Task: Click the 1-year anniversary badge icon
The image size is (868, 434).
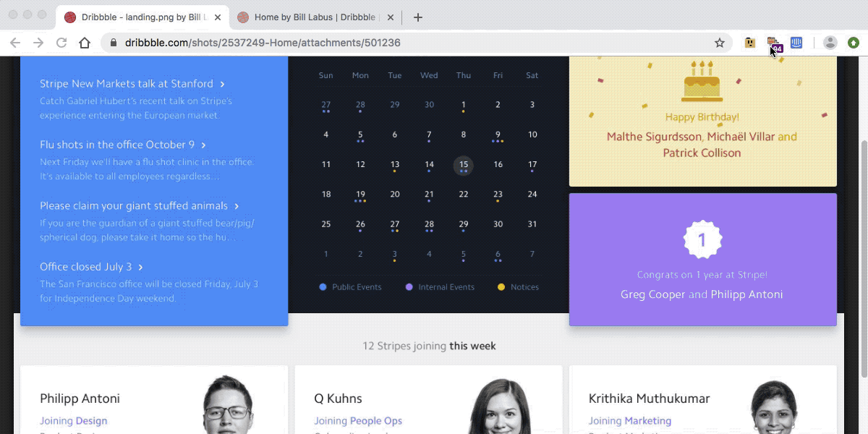Action: pyautogui.click(x=702, y=239)
